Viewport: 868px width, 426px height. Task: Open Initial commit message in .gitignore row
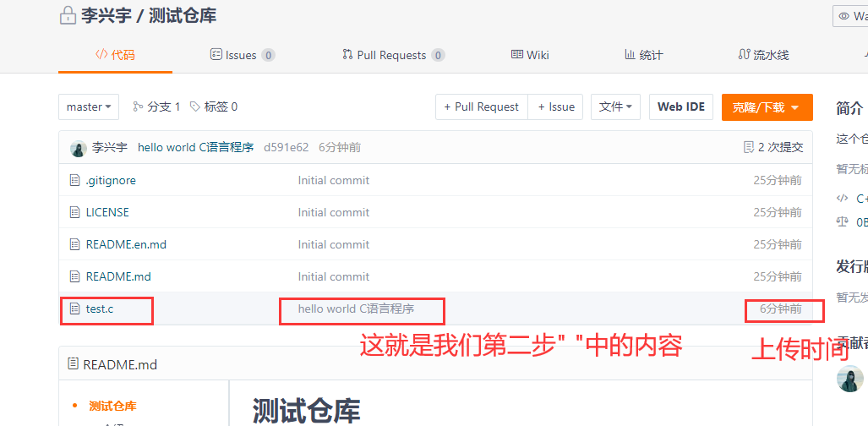tap(334, 180)
